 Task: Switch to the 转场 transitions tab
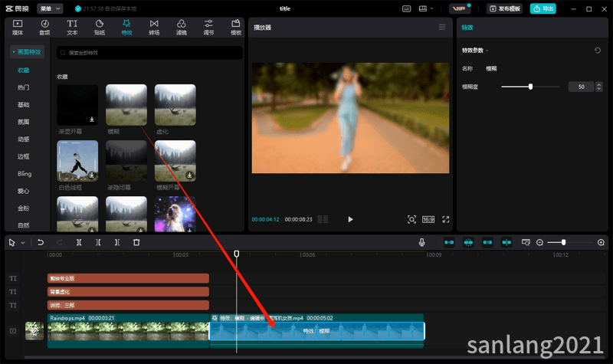154,28
